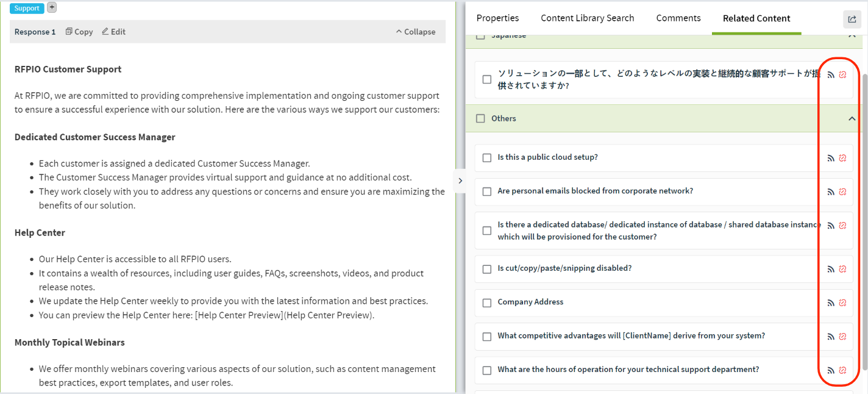Click red unlink icon for 'Are personal emails blocked' row
Screen dimensions: 868x394
point(843,192)
